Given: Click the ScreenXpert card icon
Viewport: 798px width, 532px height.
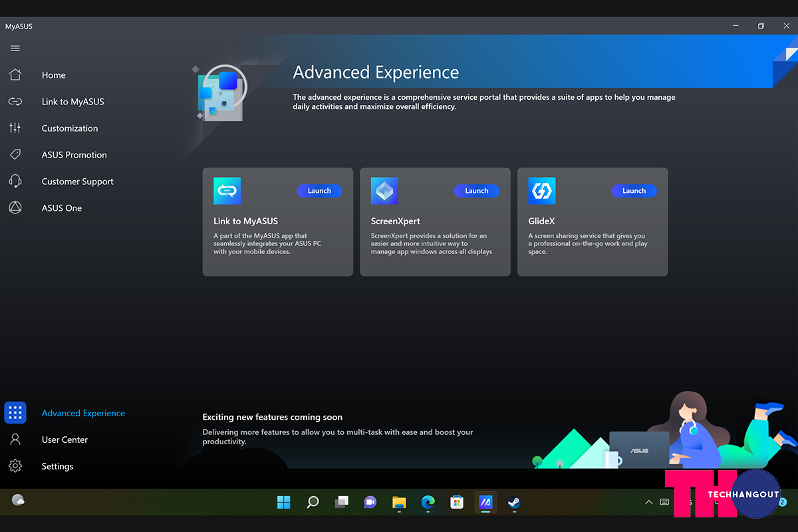Looking at the screenshot, I should click(x=384, y=191).
